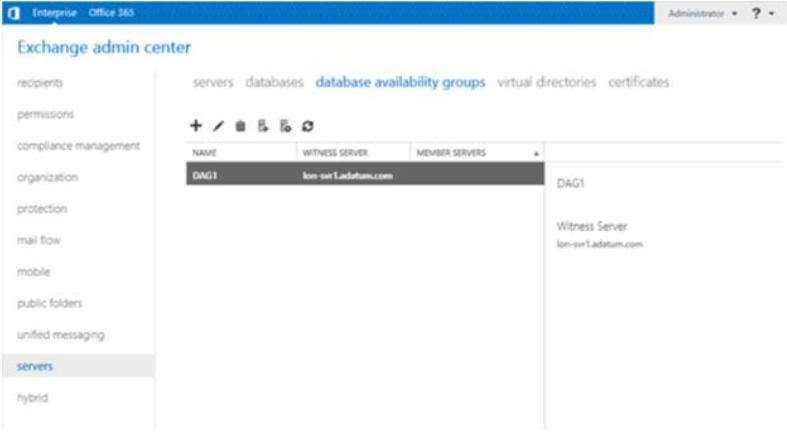
Task: Go to recipients in the sidebar
Action: click(x=40, y=83)
